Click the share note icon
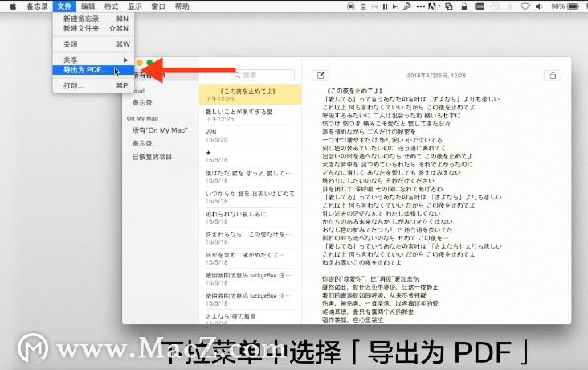This screenshot has height=370, width=588. tap(553, 75)
